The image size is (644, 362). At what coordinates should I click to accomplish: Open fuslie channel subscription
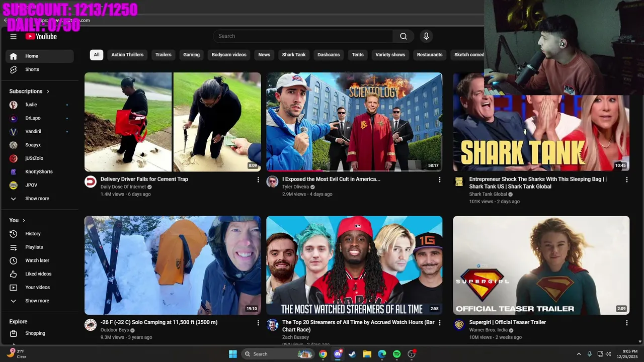(x=40, y=105)
